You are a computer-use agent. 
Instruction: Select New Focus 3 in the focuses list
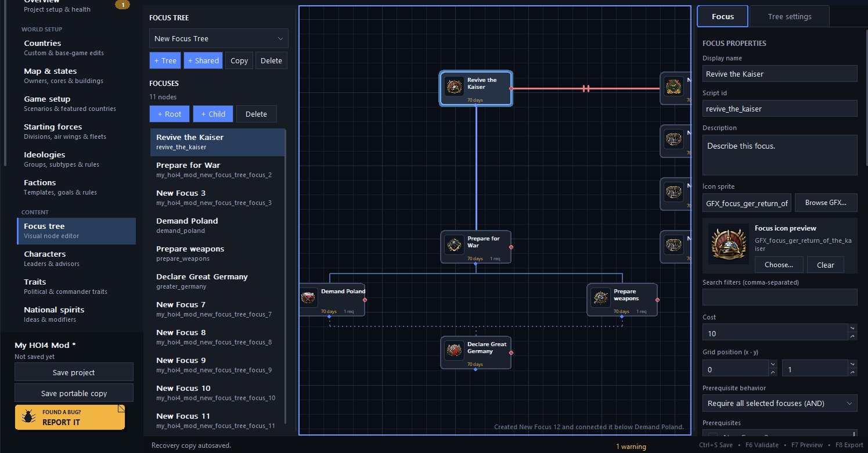coord(218,197)
